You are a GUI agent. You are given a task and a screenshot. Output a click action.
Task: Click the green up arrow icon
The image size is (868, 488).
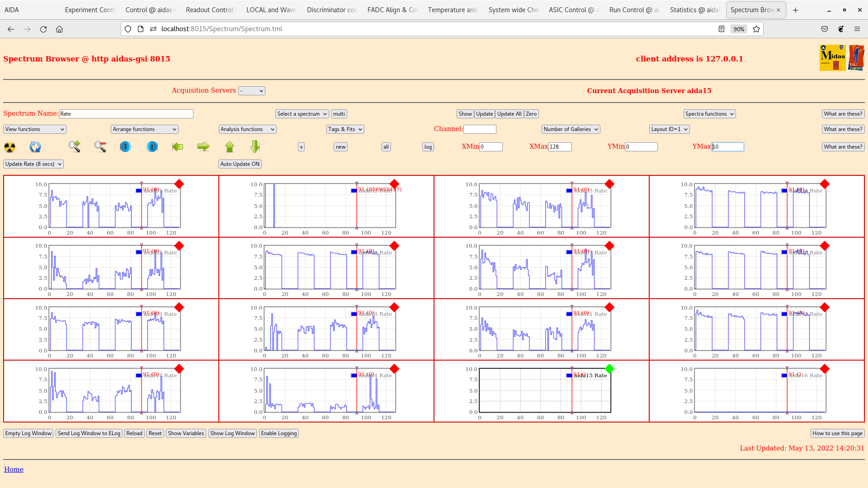click(230, 147)
